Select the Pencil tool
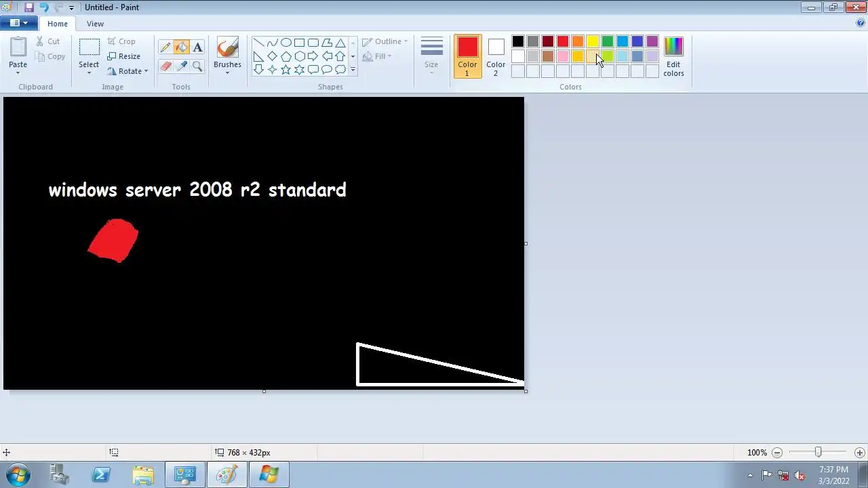 tap(165, 47)
